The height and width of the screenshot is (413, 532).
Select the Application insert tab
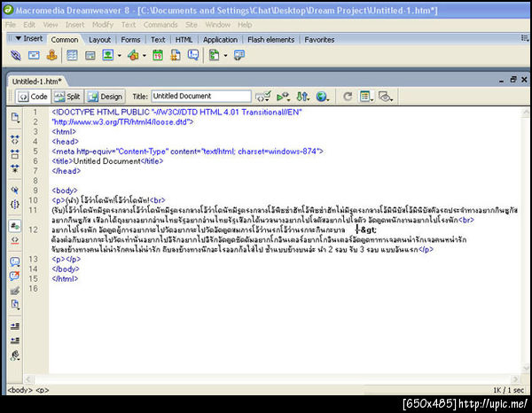click(x=221, y=40)
